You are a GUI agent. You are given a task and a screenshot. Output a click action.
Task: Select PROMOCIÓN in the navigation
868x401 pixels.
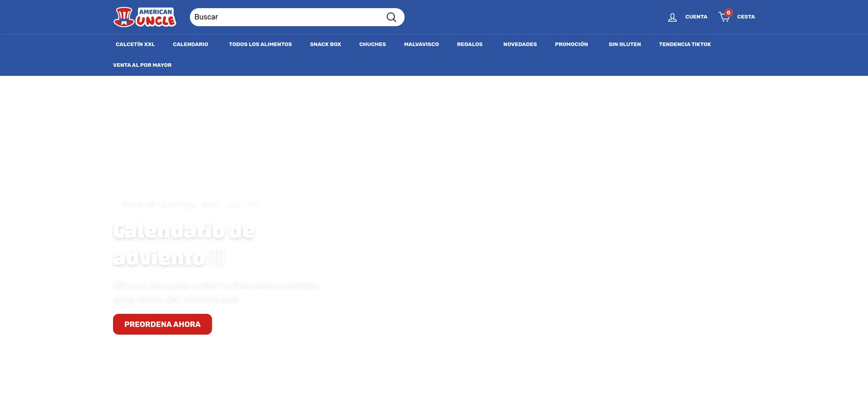click(x=571, y=44)
